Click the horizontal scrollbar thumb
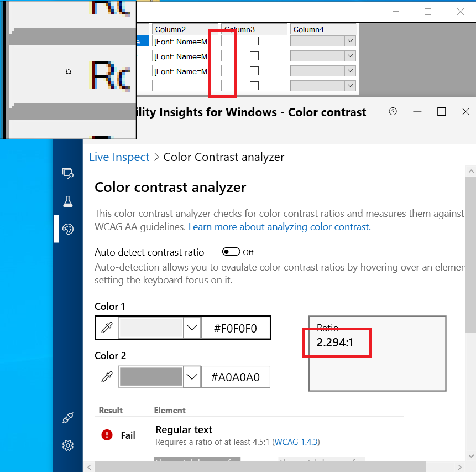This screenshot has height=472, width=476. click(x=260, y=467)
